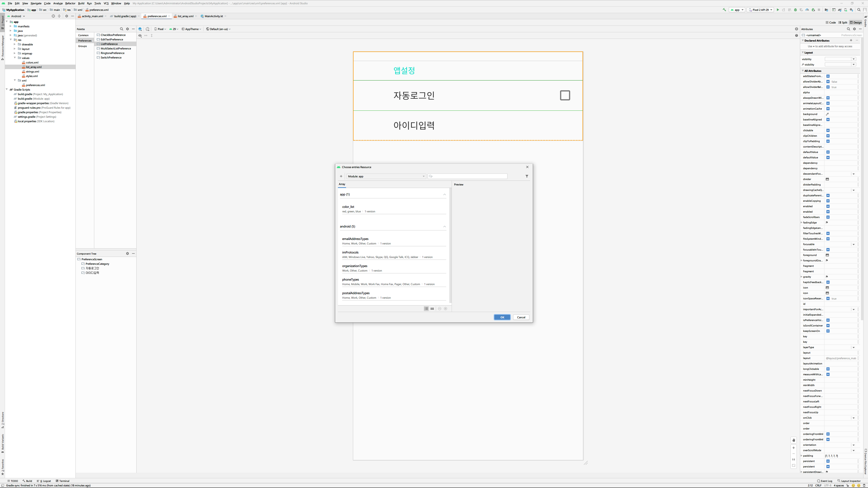Image resolution: width=868 pixels, height=488 pixels.
Task: Click the Debug app bug icon
Action: 795,10
